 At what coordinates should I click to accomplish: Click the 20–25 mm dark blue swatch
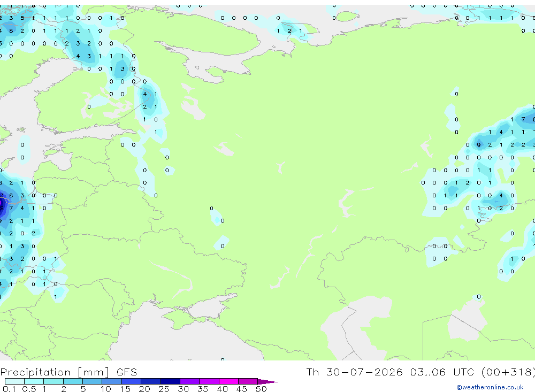[x=150, y=381]
